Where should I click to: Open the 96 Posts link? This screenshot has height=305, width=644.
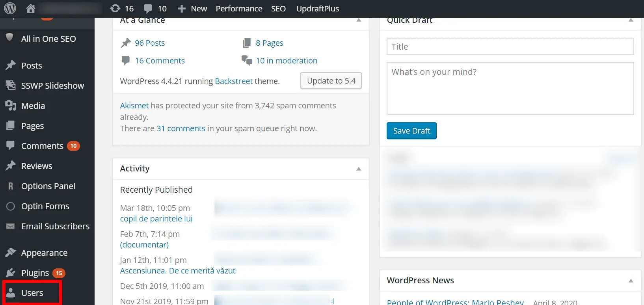pyautogui.click(x=150, y=43)
